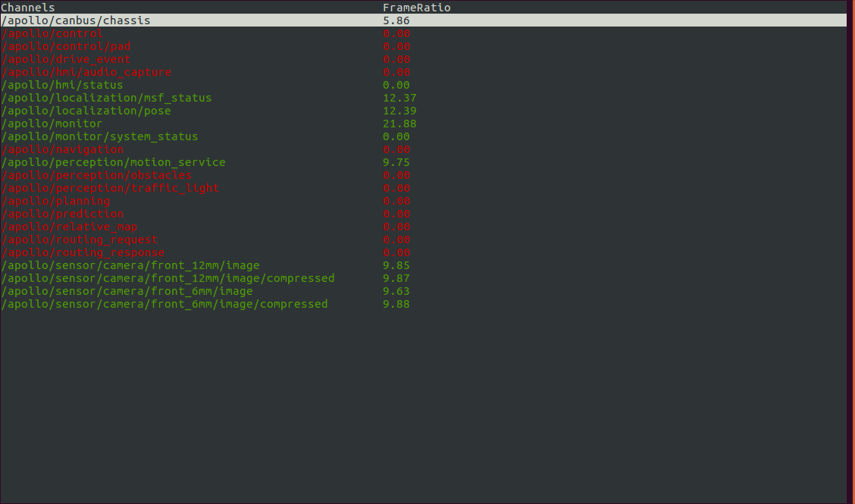855x504 pixels.
Task: Select the /apollo/monitor channel with 21.88 ratio
Action: tap(52, 124)
